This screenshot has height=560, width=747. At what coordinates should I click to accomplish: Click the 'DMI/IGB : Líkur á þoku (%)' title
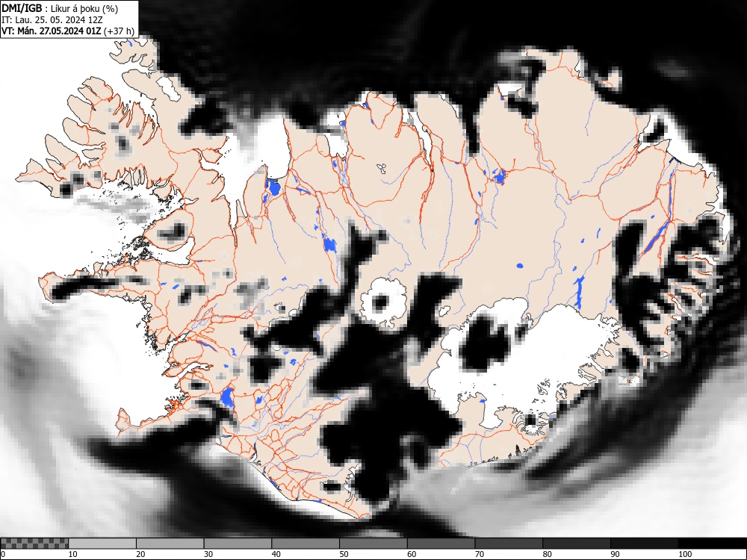[60, 8]
